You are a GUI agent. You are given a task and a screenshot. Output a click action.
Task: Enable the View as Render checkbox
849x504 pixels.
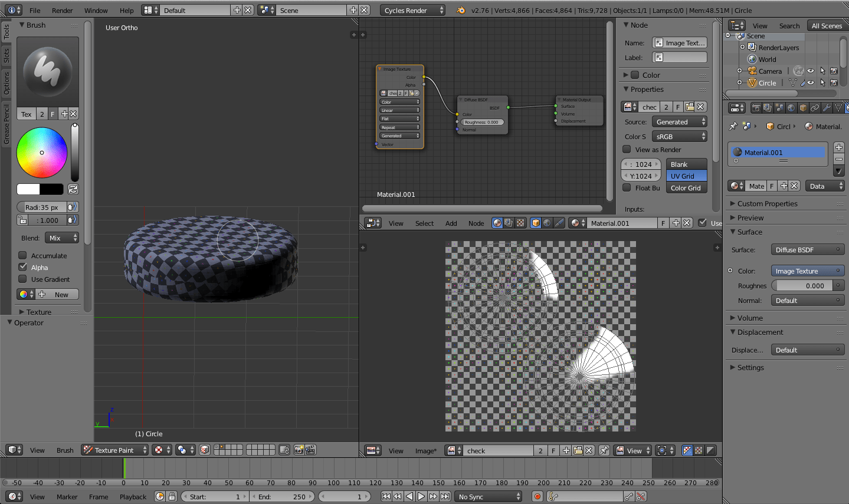pyautogui.click(x=627, y=149)
